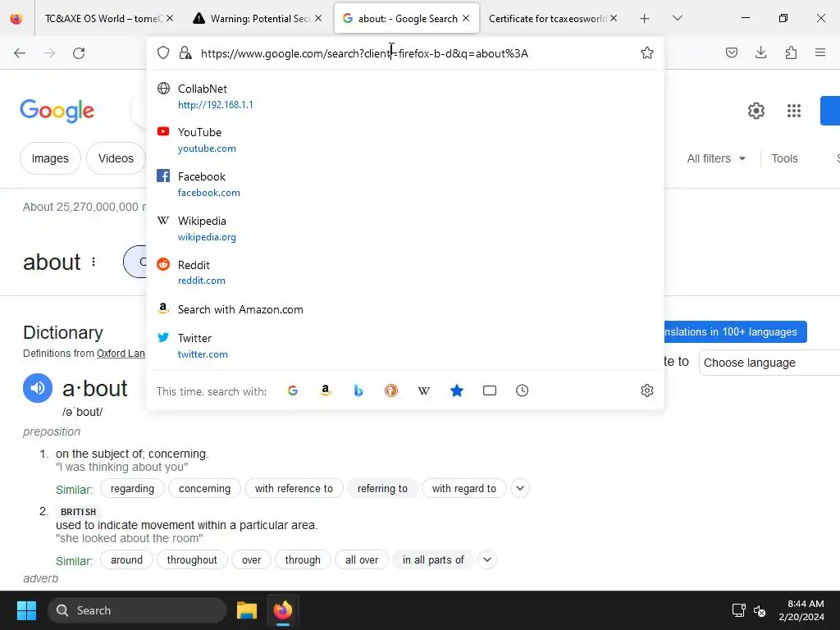This screenshot has width=840, height=630.
Task: Close the Certificate for tcaxeosworld tab
Action: 614,18
